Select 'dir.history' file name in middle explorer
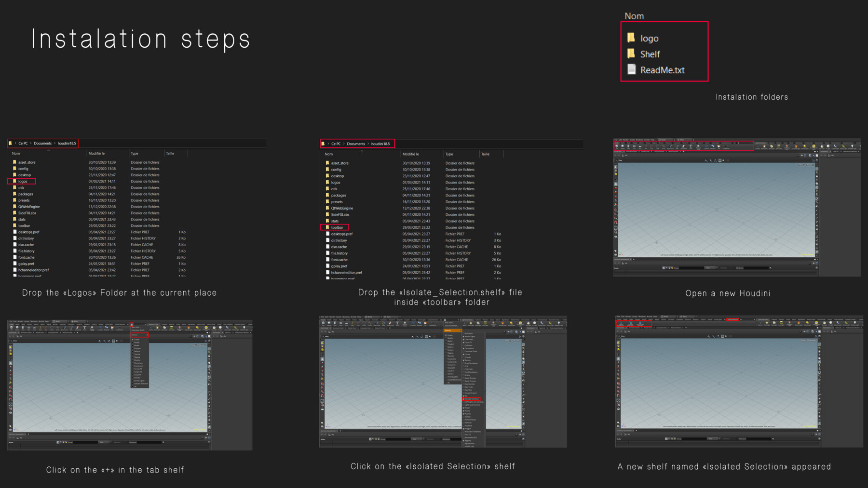This screenshot has width=868, height=488. click(339, 240)
